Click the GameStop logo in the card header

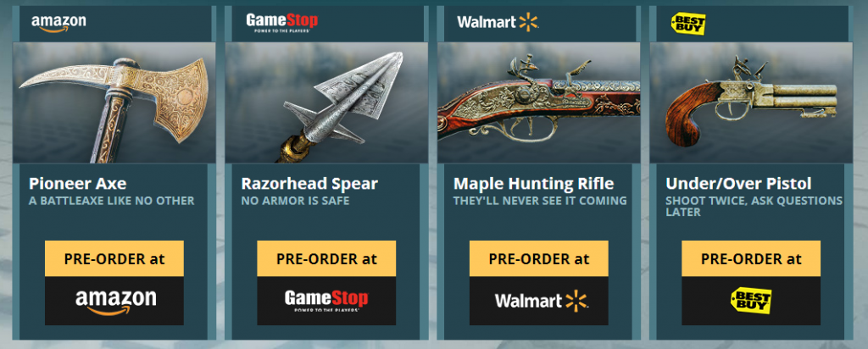click(281, 23)
